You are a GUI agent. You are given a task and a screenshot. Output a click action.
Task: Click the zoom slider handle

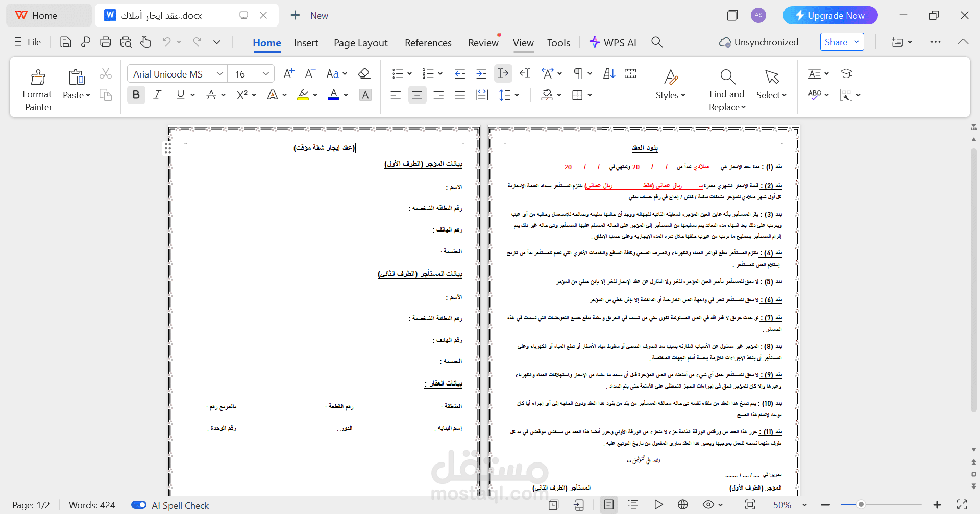(x=861, y=505)
